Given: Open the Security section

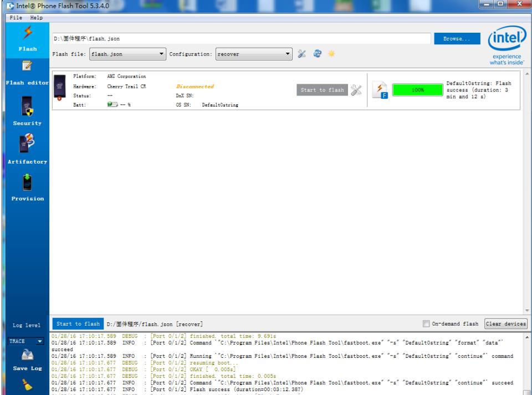Looking at the screenshot, I should (x=27, y=111).
